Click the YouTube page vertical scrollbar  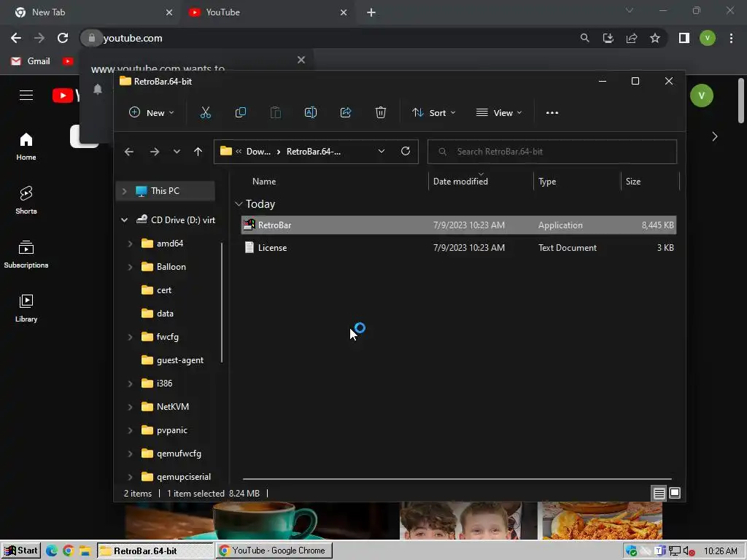741,101
